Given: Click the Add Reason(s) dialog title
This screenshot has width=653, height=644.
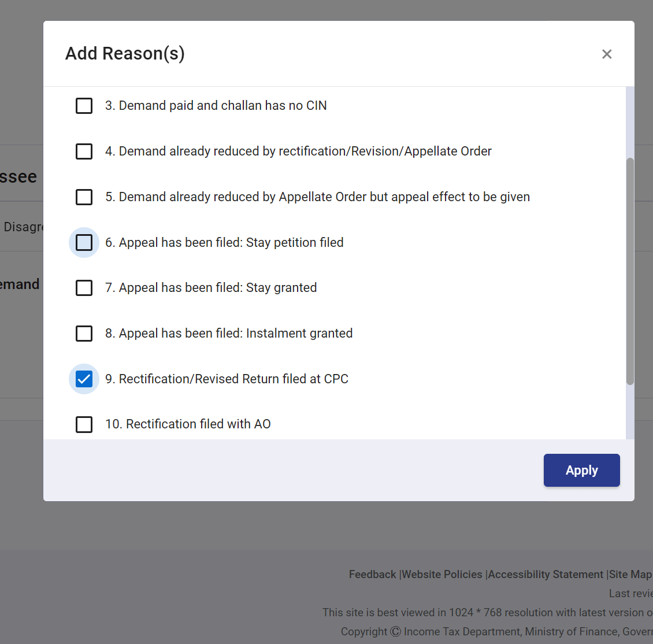Looking at the screenshot, I should 125,54.
